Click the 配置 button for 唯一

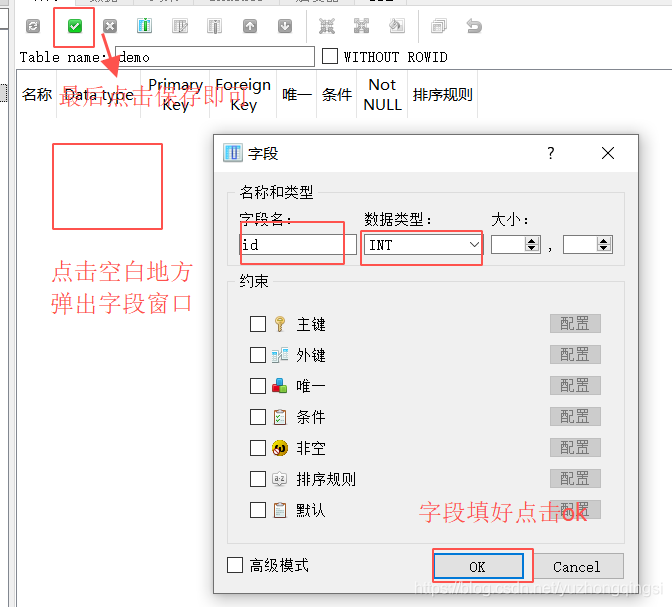[575, 386]
